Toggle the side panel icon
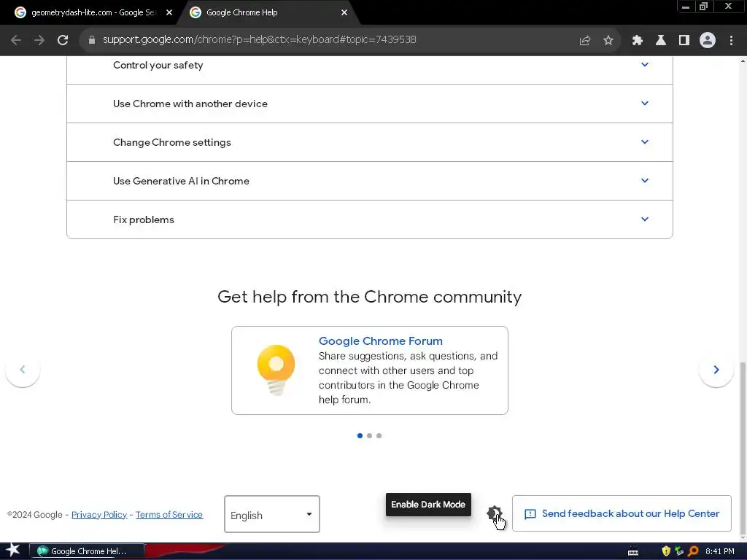 tap(684, 40)
